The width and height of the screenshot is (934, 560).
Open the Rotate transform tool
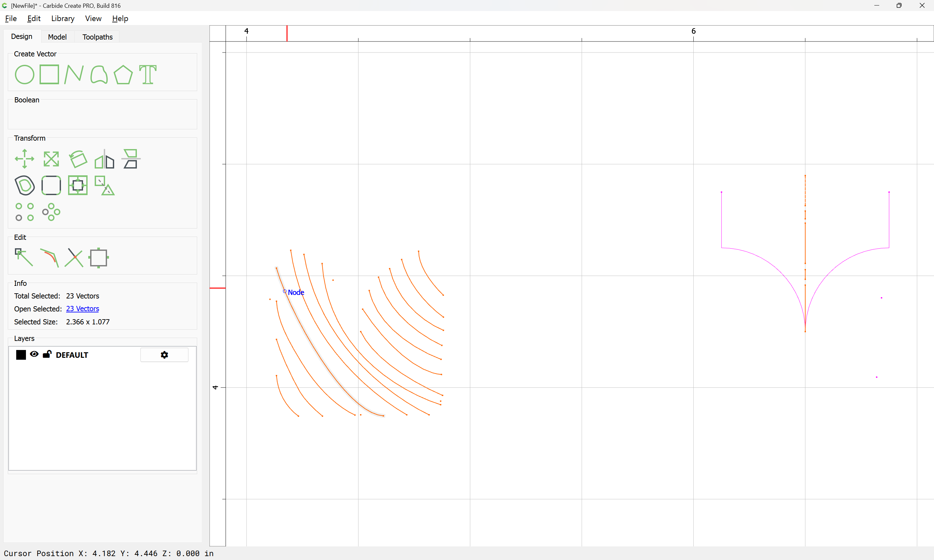click(x=78, y=159)
